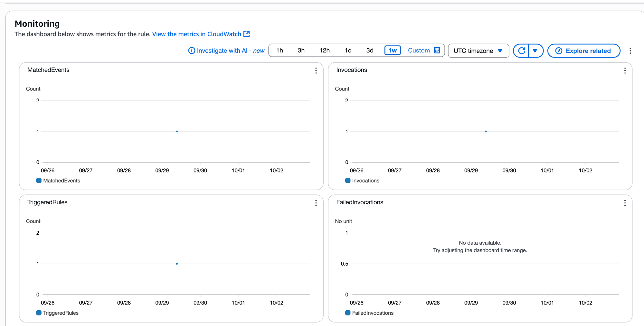Screen dimensions: 644x326
Task: Click the FailedInvocations legend color swatch
Action: click(348, 313)
